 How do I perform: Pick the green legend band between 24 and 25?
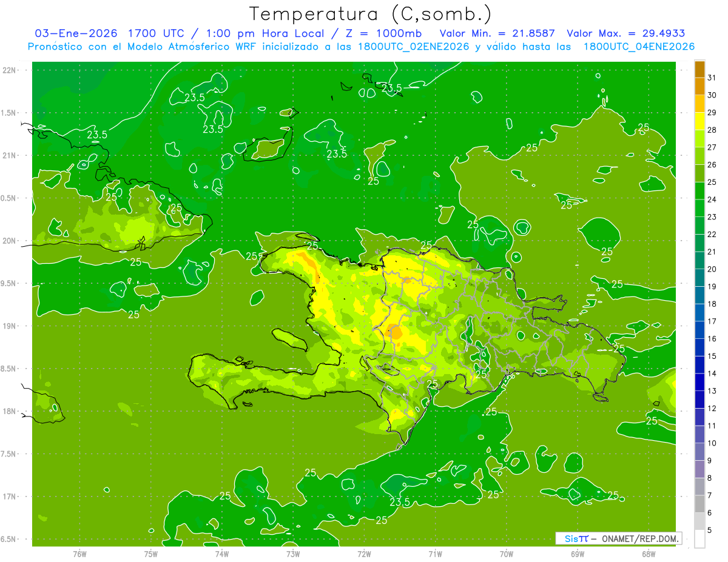pyautogui.click(x=699, y=191)
